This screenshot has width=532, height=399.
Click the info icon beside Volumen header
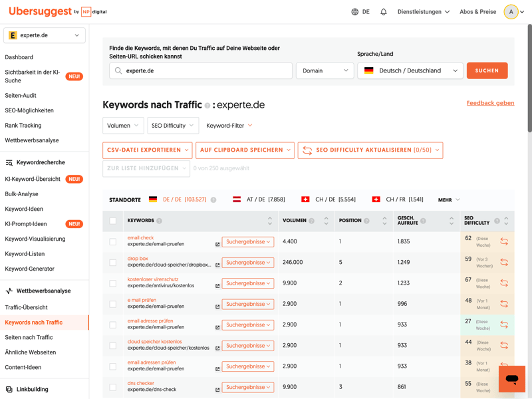click(311, 221)
